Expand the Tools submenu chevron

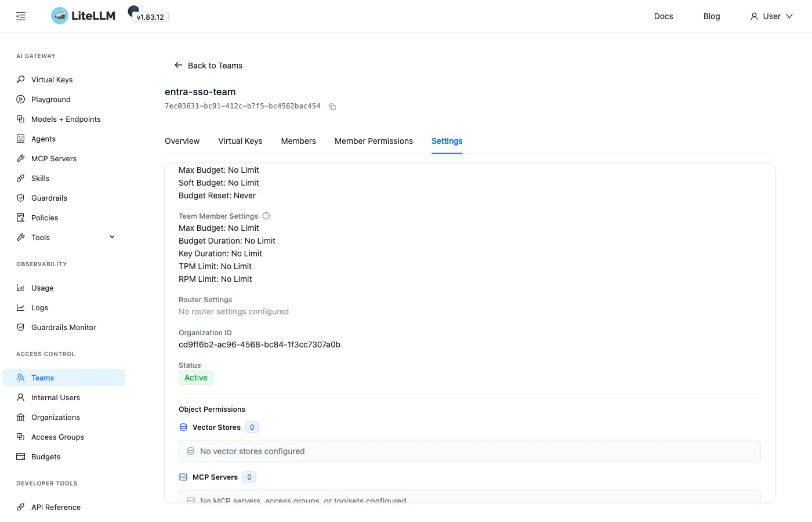pyautogui.click(x=112, y=237)
